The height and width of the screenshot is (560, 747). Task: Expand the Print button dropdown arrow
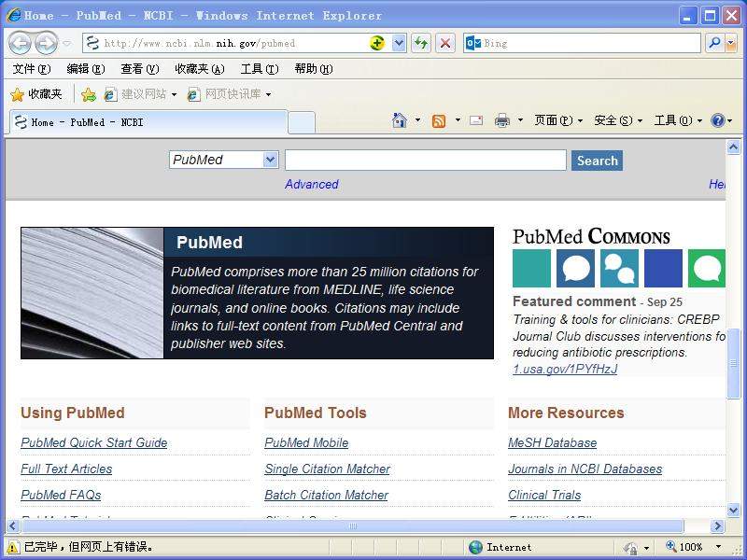521,120
